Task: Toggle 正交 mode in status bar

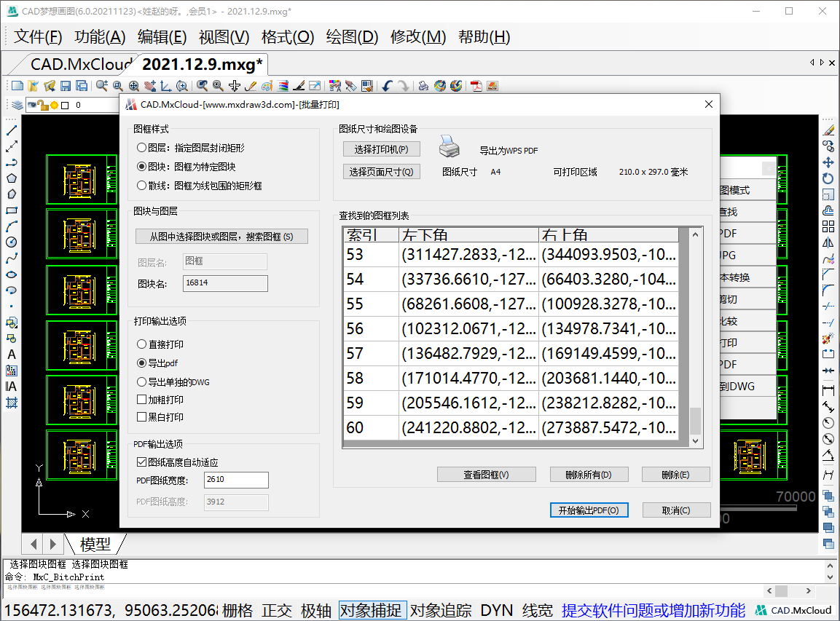Action: click(x=277, y=610)
